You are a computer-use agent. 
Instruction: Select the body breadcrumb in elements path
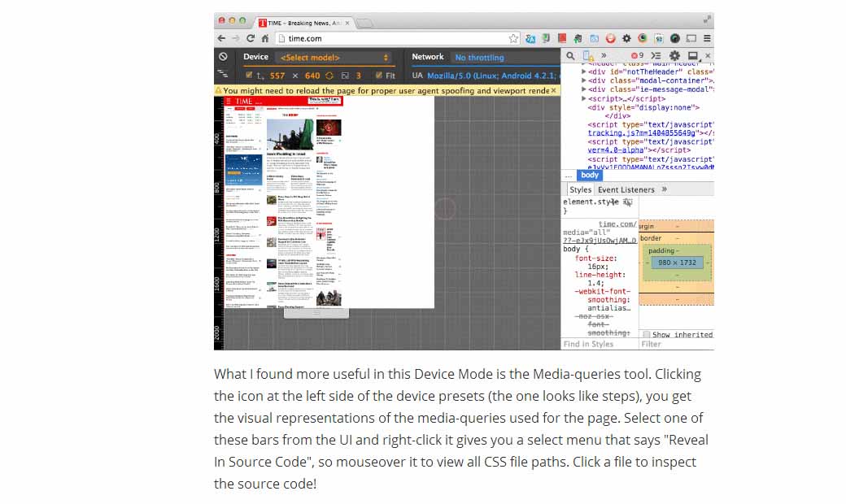589,175
